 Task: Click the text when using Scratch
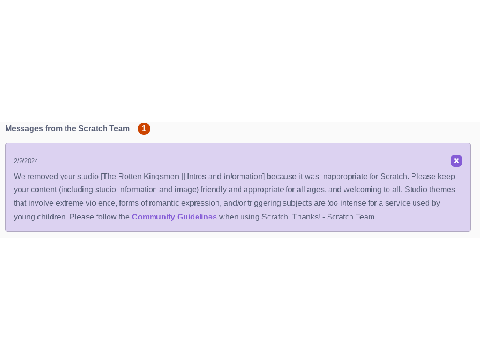254,217
